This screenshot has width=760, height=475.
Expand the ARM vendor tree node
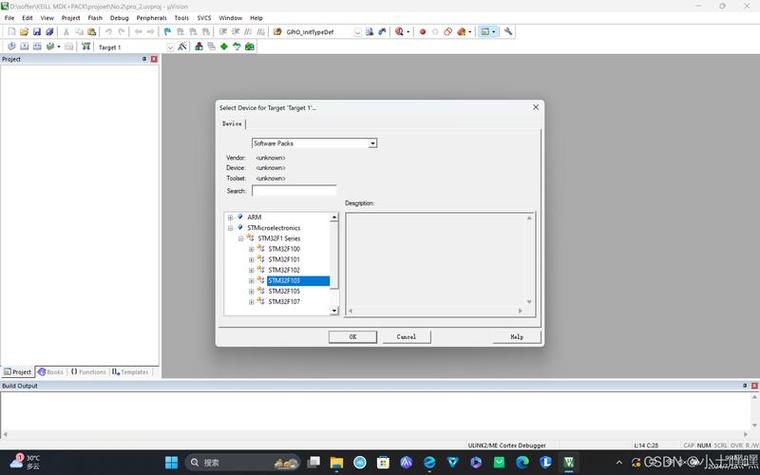pos(230,217)
